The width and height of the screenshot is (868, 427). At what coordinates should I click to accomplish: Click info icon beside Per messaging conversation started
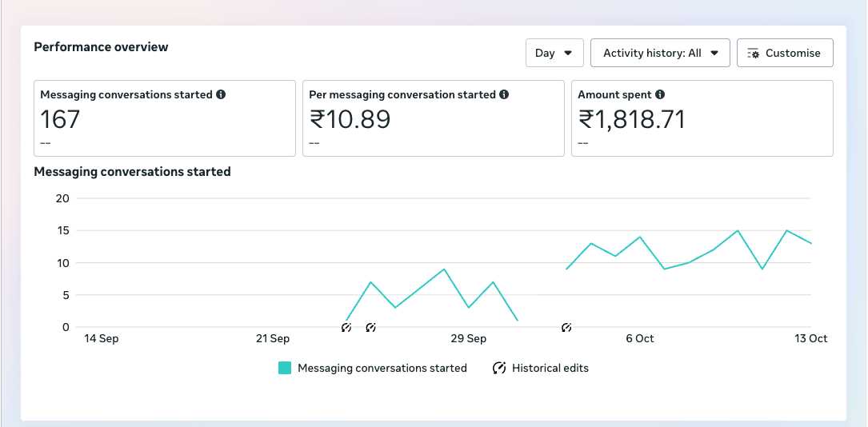point(504,94)
